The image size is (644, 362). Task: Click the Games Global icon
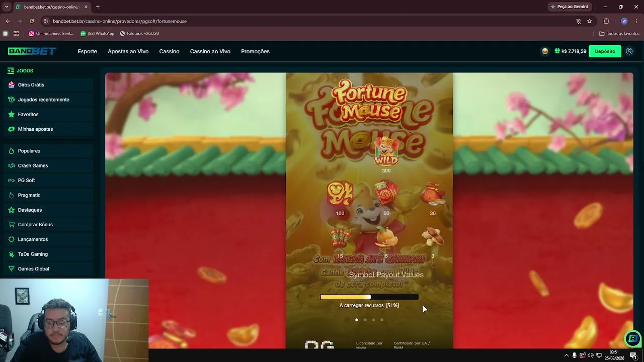click(12, 269)
